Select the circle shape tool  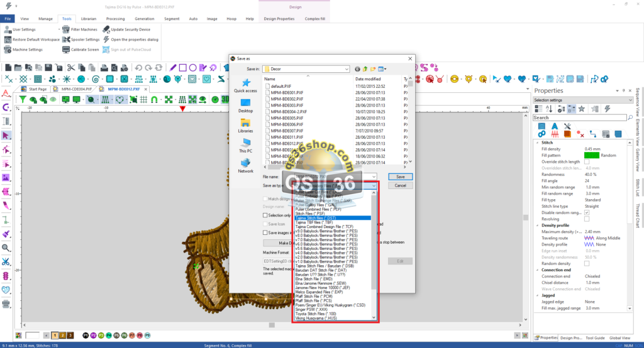[192, 68]
